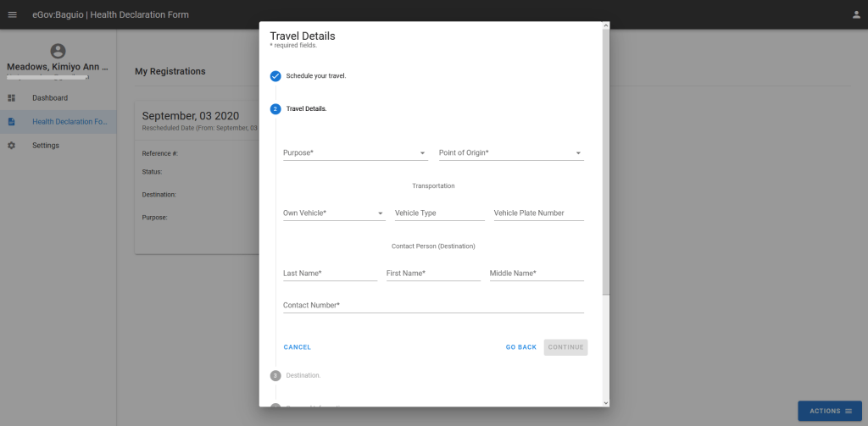Focus the Vehicle Plate Number field

[x=539, y=213]
